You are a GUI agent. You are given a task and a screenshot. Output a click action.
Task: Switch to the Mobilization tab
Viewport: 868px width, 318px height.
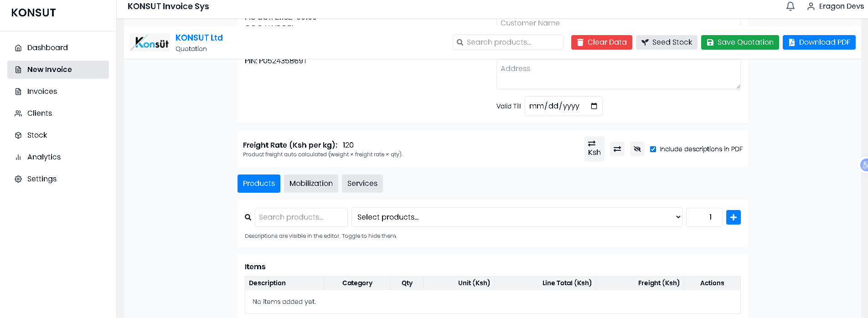coord(311,184)
